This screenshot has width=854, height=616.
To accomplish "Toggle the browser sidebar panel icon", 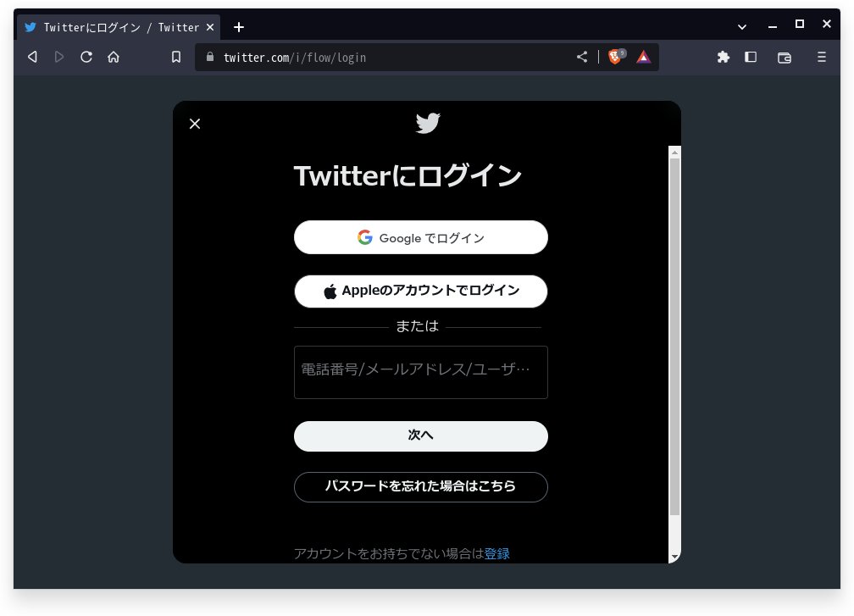I will coord(751,57).
